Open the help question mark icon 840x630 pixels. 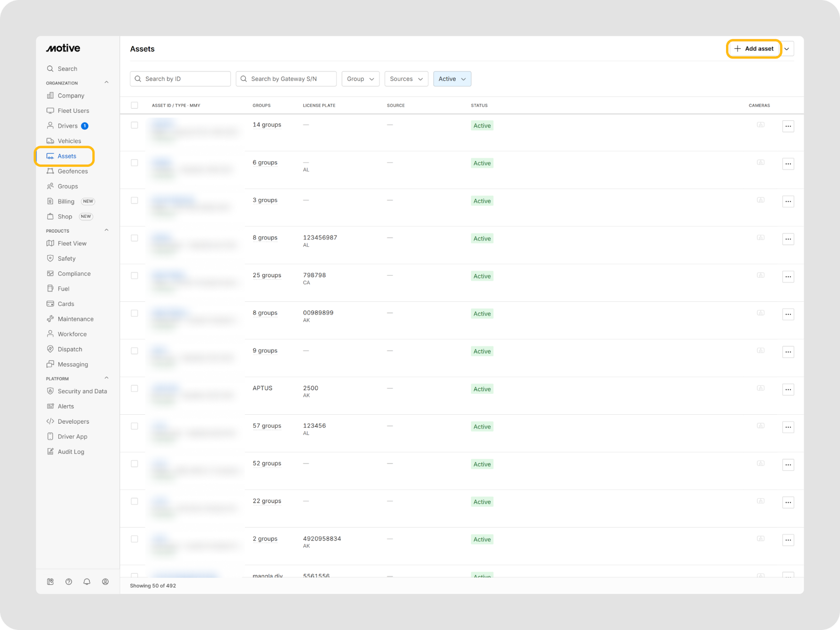tap(69, 582)
